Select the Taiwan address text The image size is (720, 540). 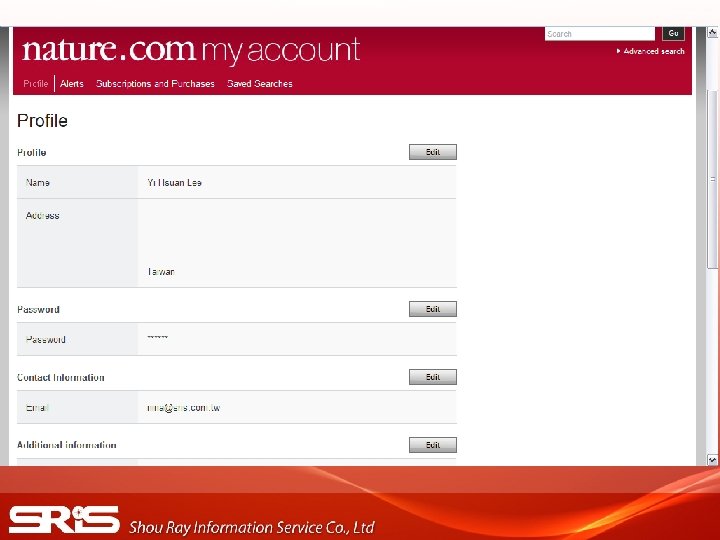pyautogui.click(x=161, y=272)
